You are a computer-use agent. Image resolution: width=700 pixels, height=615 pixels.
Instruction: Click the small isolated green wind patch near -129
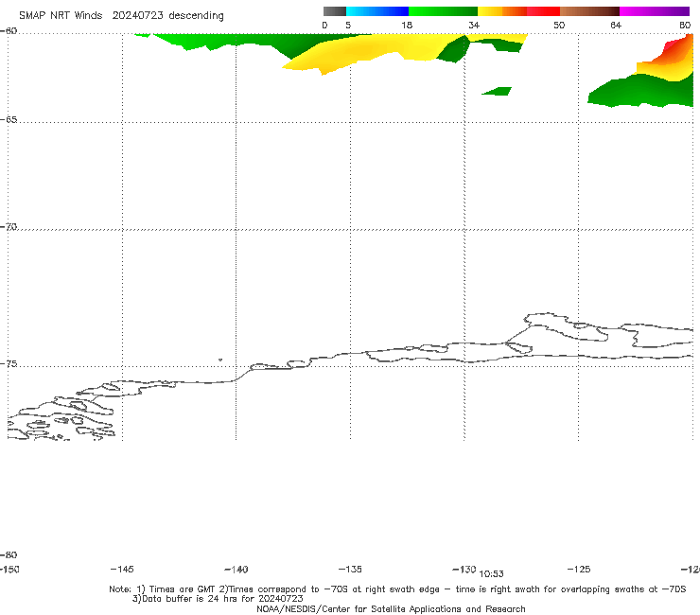tap(497, 91)
